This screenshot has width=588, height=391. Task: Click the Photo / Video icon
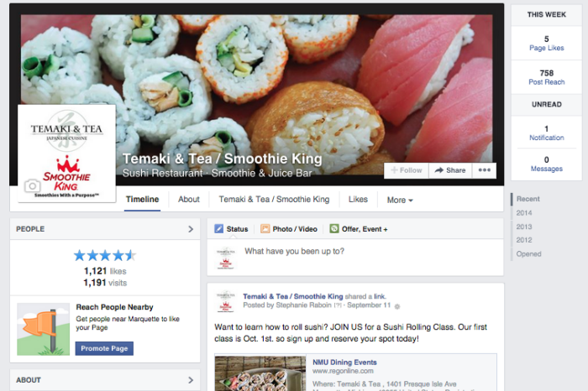pyautogui.click(x=265, y=229)
